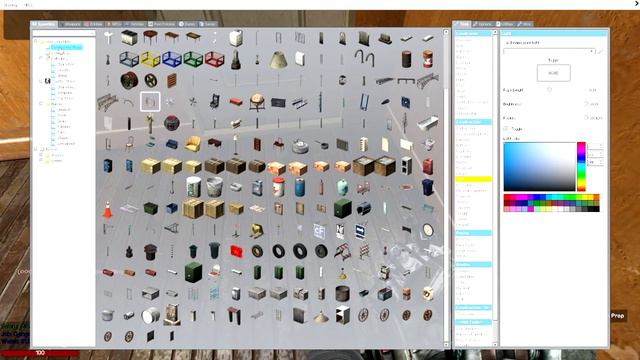Spawn the beige lampshade prop

(x=278, y=60)
